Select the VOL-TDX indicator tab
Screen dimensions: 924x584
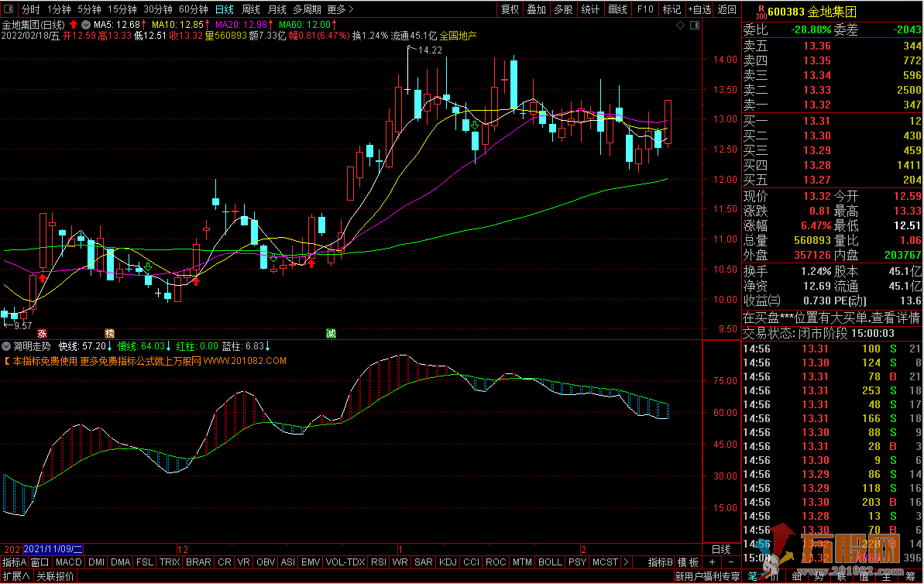coord(345,562)
